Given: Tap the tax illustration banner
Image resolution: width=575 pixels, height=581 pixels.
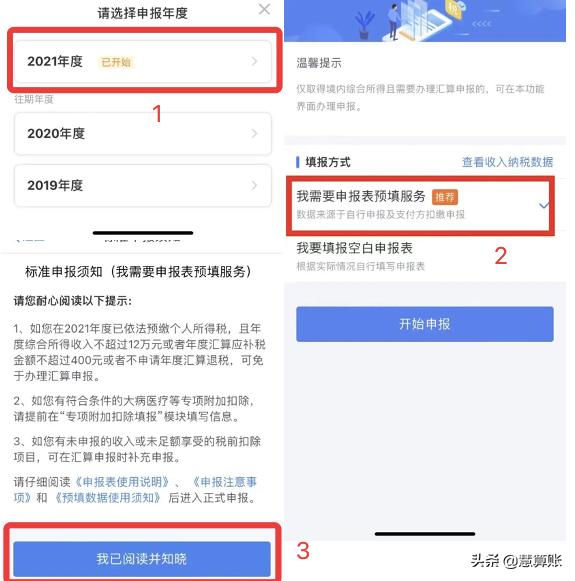Looking at the screenshot, I should 425,20.
